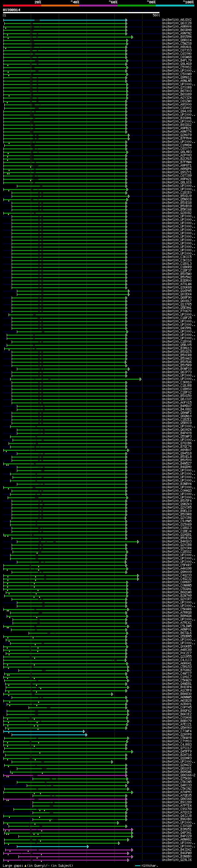Select the UniRef100_C1BSG2 label
This screenshot has height=868, width=197.
[176, 551]
